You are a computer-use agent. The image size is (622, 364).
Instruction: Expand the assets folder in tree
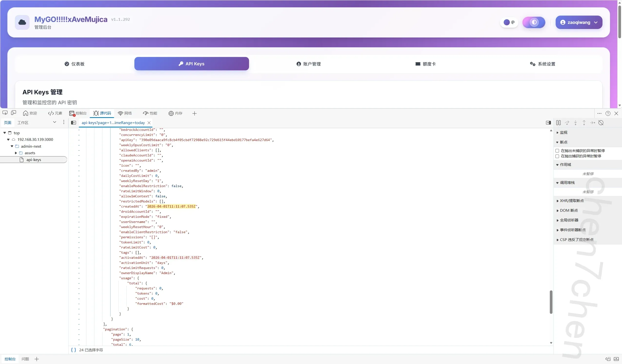tap(16, 153)
